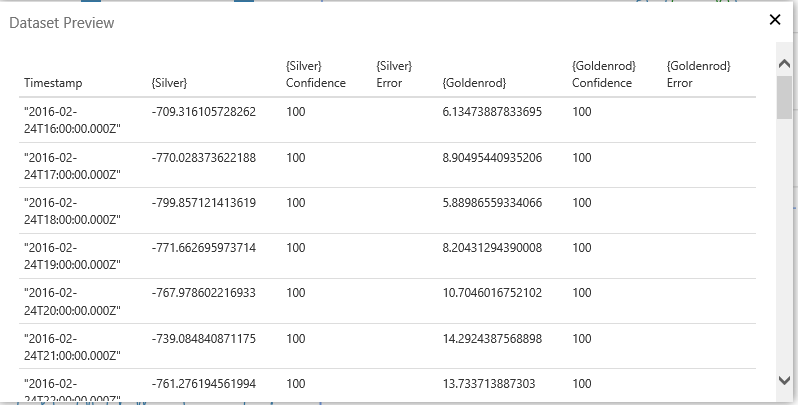This screenshot has height=405, width=798.
Task: Click the {Silver} column header
Action: 169,83
